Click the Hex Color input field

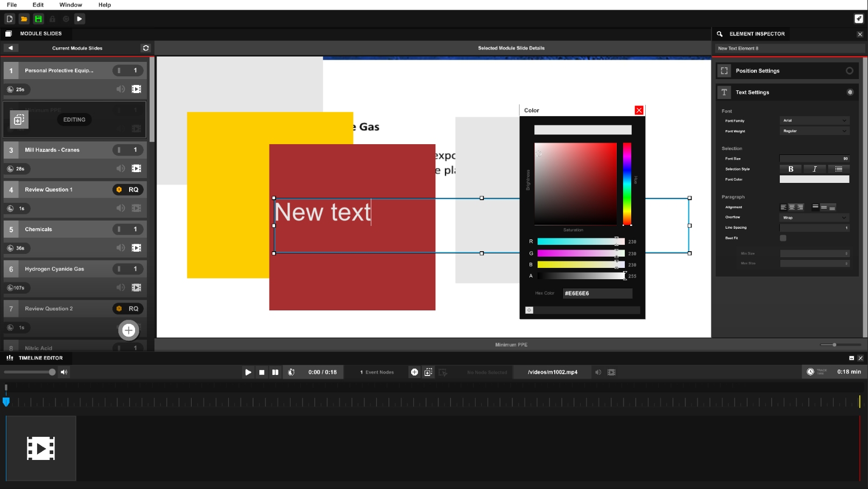click(x=597, y=293)
